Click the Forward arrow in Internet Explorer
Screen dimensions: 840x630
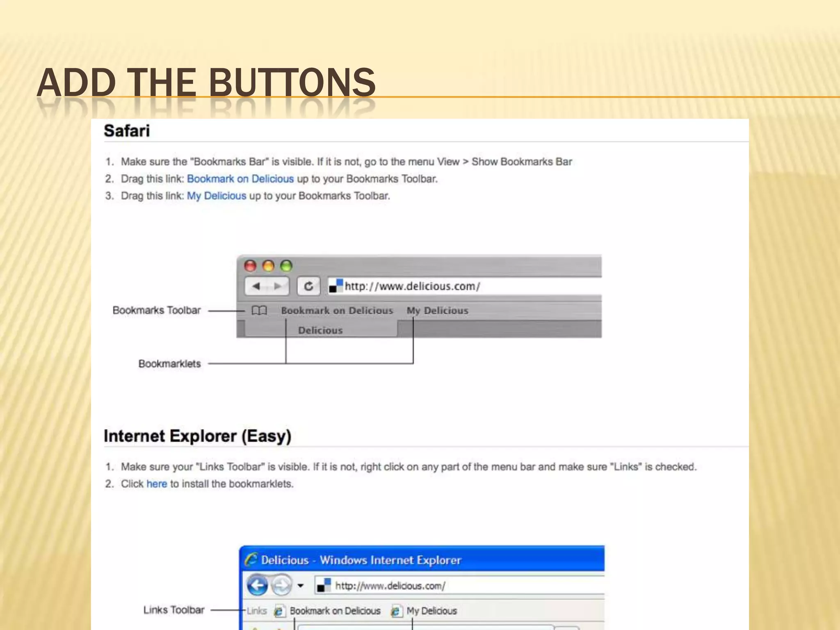(282, 585)
